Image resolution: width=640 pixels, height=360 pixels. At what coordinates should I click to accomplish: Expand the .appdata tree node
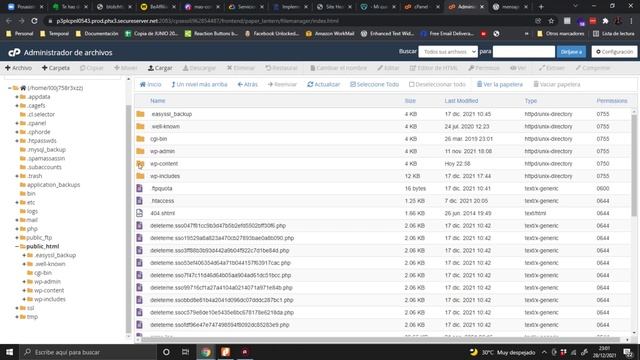pyautogui.click(x=17, y=97)
